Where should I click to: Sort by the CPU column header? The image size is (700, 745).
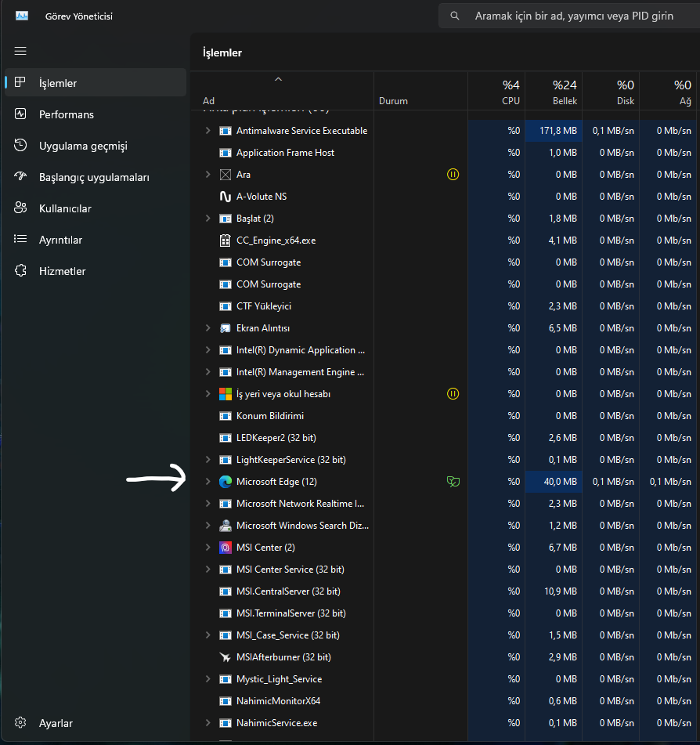(496, 91)
